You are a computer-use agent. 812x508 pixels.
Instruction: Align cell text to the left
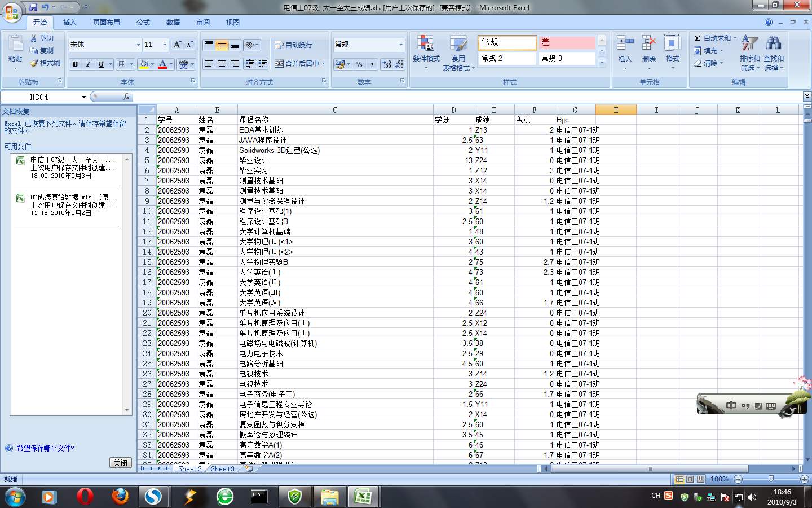click(209, 64)
